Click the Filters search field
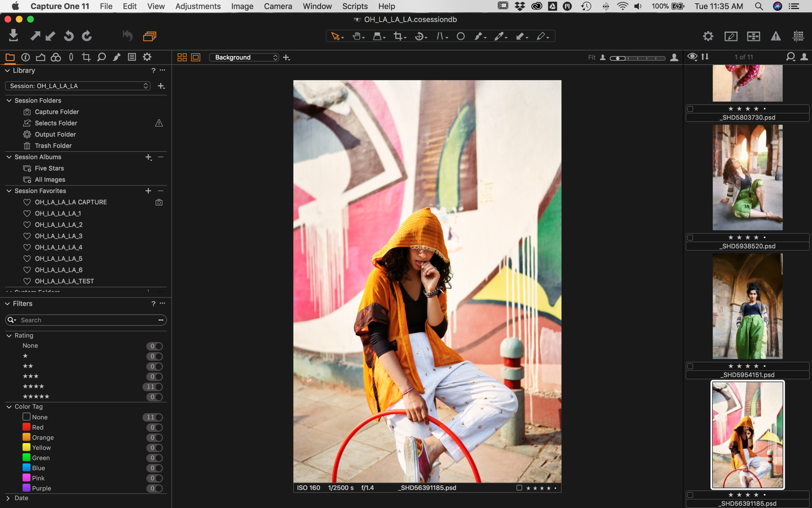The height and width of the screenshot is (508, 812). click(x=86, y=320)
